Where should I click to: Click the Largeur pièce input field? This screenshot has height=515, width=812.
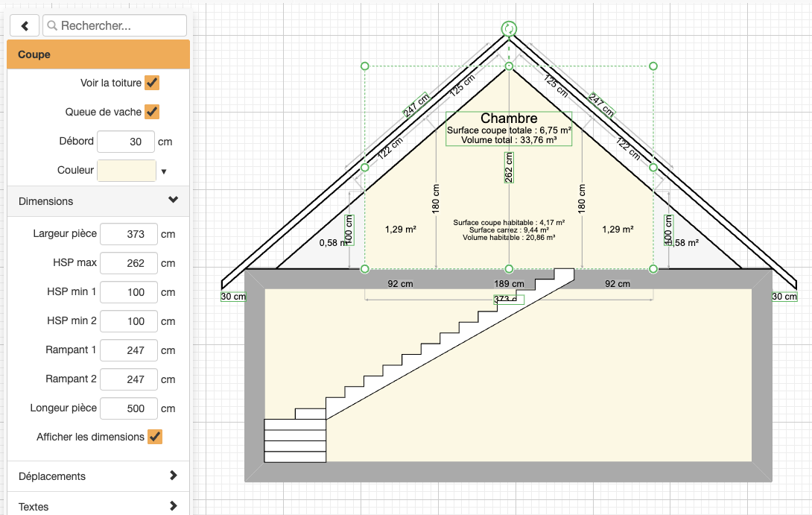[128, 234]
